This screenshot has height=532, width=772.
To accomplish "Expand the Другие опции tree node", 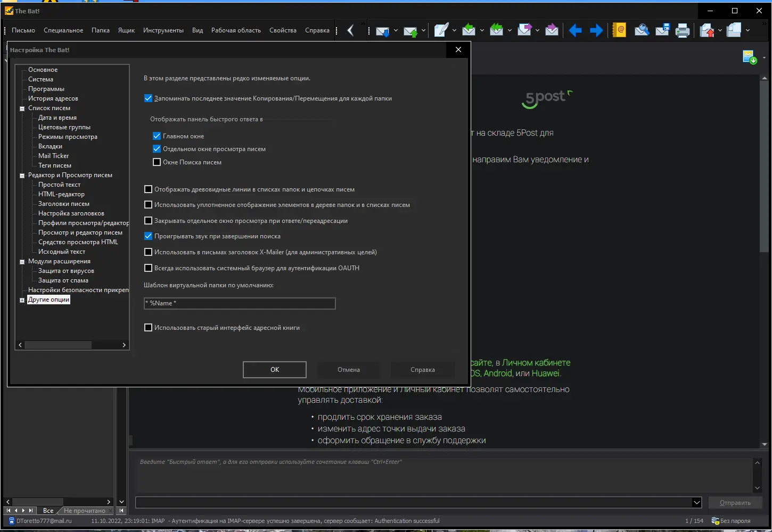I will click(22, 300).
